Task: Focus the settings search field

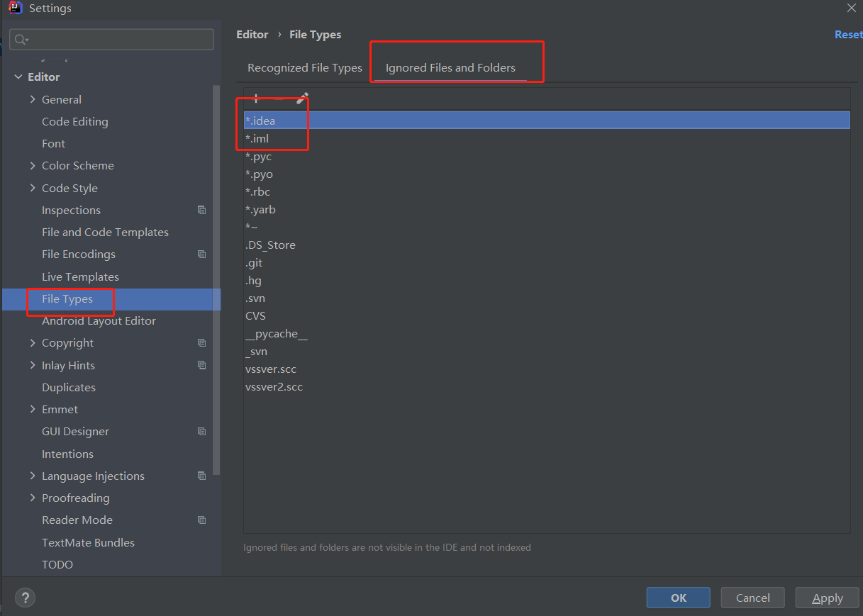Action: point(112,40)
